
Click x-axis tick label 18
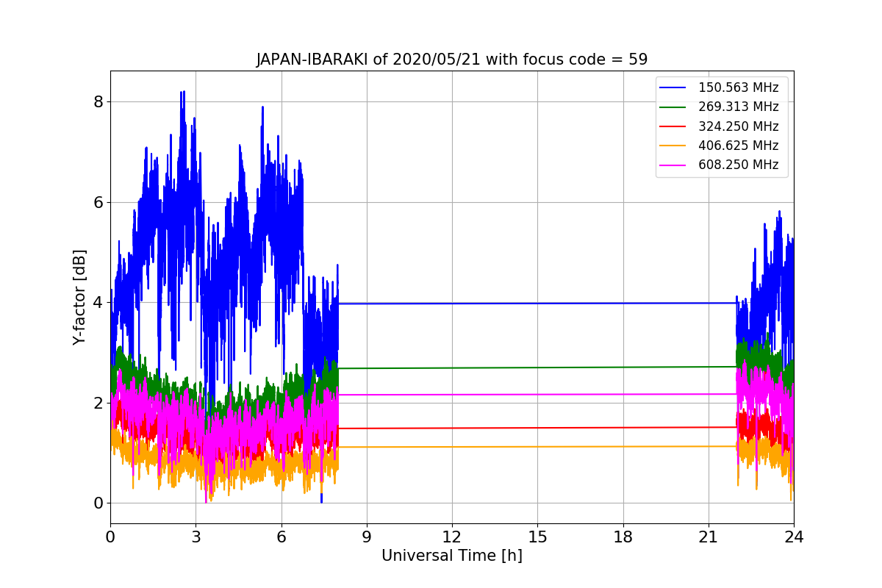click(623, 537)
